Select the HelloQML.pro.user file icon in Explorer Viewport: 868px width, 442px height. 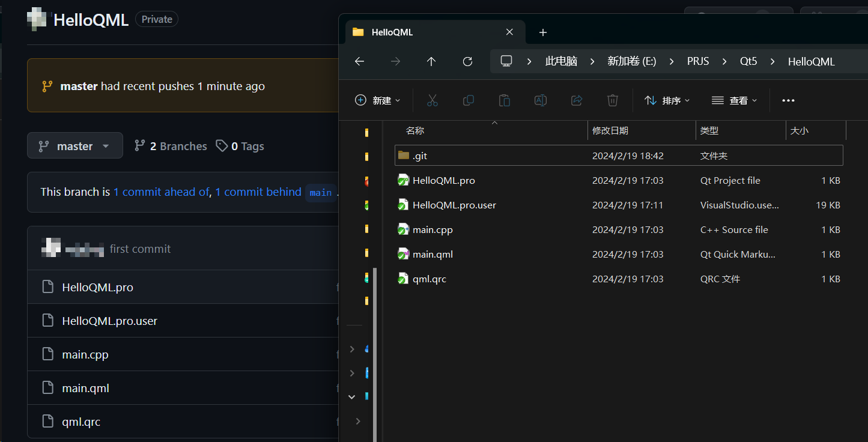click(x=404, y=205)
